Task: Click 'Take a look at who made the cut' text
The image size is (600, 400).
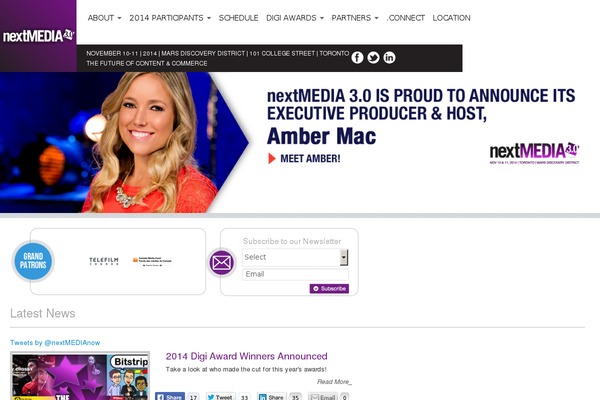Action: tap(246, 369)
